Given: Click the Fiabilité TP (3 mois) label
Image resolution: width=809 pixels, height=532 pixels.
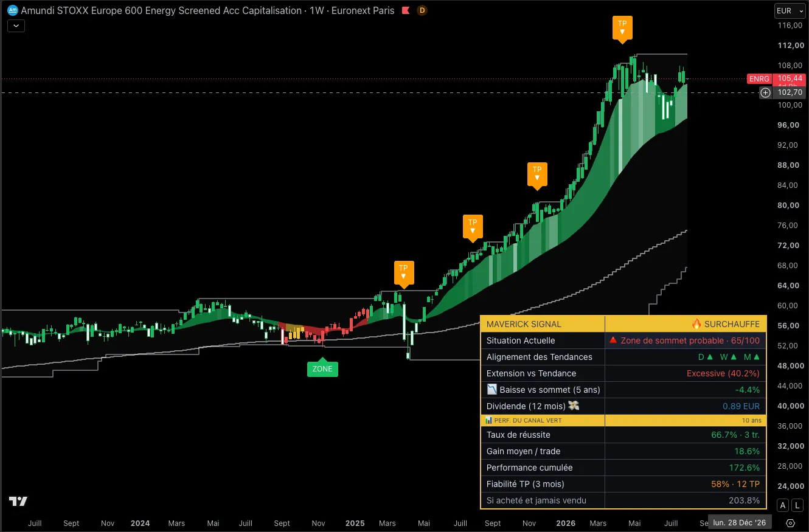Looking at the screenshot, I should 526,484.
